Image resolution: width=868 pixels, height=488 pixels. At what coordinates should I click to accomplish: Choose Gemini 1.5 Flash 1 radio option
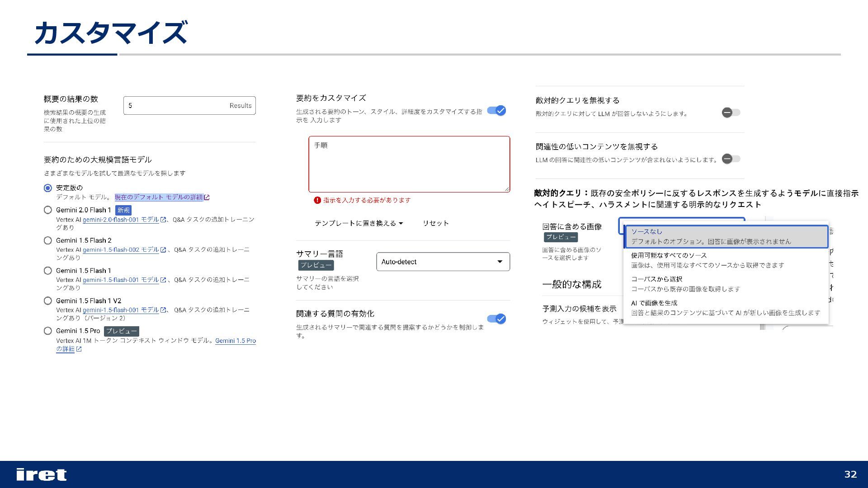coord(48,271)
